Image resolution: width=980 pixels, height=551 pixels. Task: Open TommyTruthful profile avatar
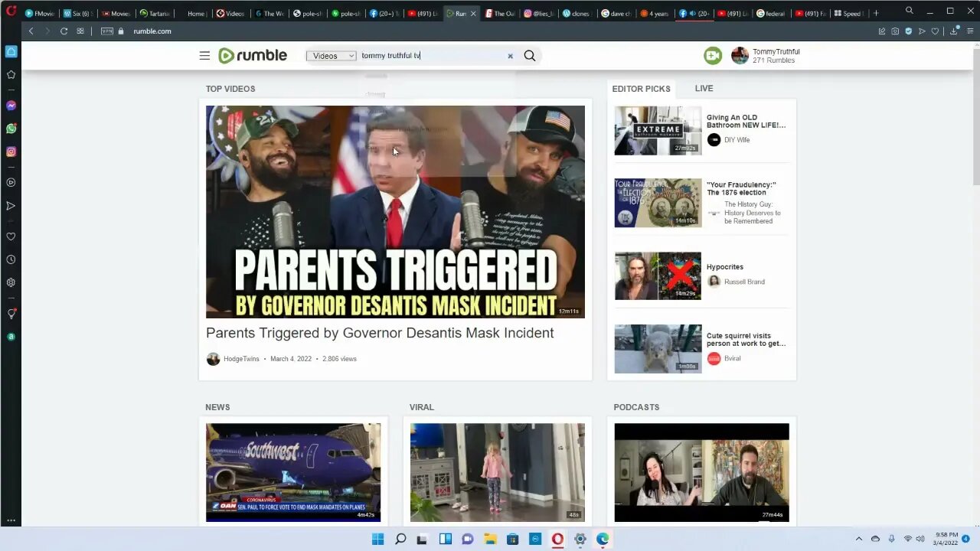tap(740, 55)
